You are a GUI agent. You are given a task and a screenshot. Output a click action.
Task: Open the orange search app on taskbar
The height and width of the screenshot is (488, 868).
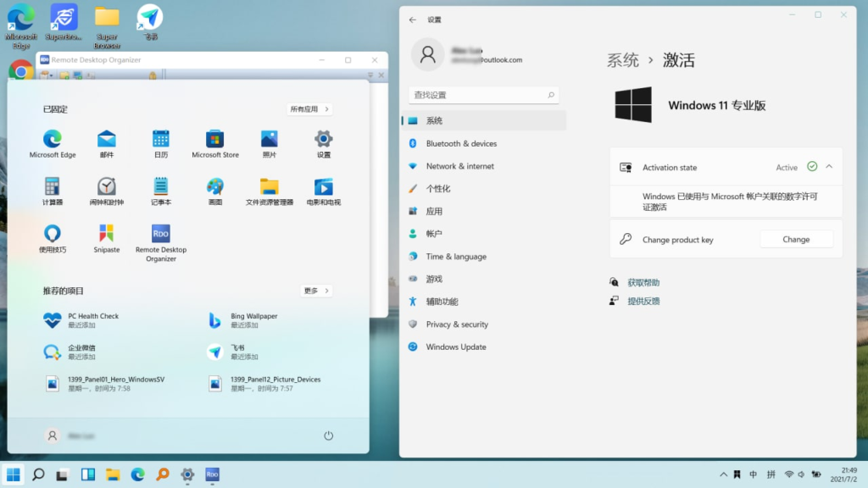tap(163, 474)
